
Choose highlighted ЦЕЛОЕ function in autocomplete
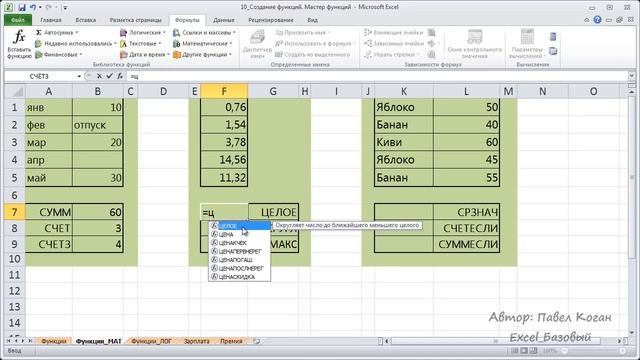[x=240, y=226]
